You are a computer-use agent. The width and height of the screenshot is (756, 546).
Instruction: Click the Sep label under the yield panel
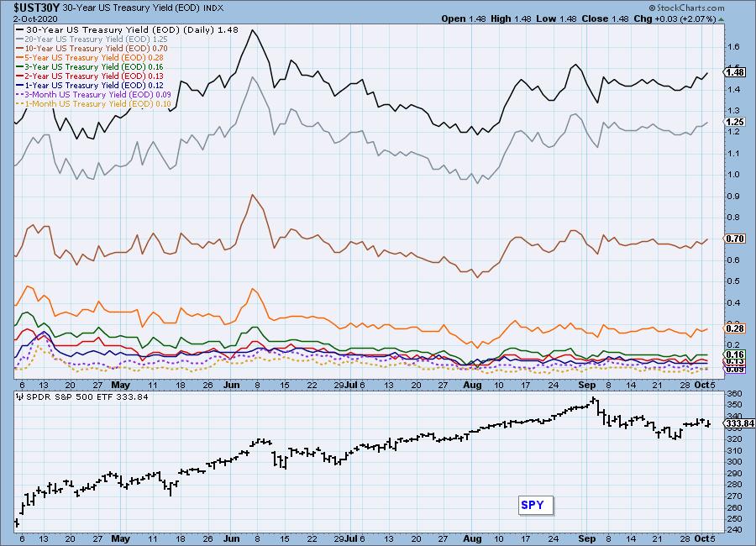(587, 385)
